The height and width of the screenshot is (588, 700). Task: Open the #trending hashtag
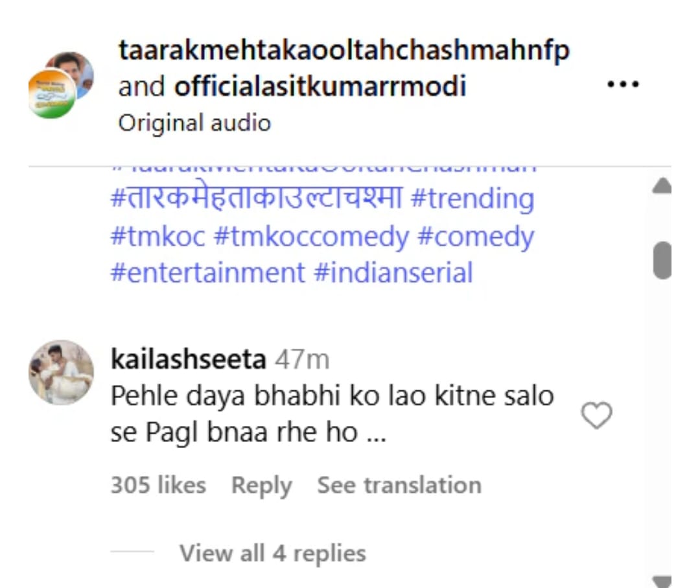click(472, 199)
